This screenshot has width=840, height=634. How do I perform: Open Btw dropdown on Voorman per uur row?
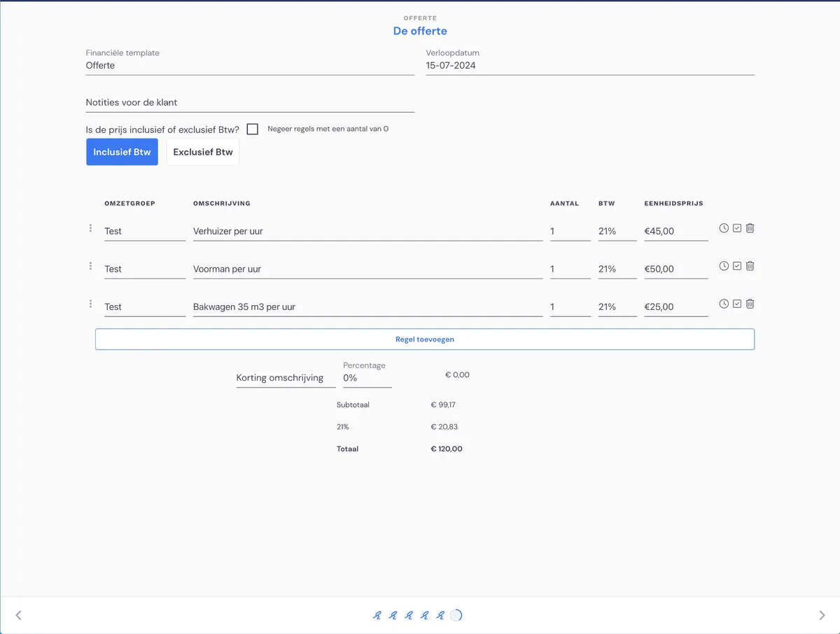tap(617, 269)
